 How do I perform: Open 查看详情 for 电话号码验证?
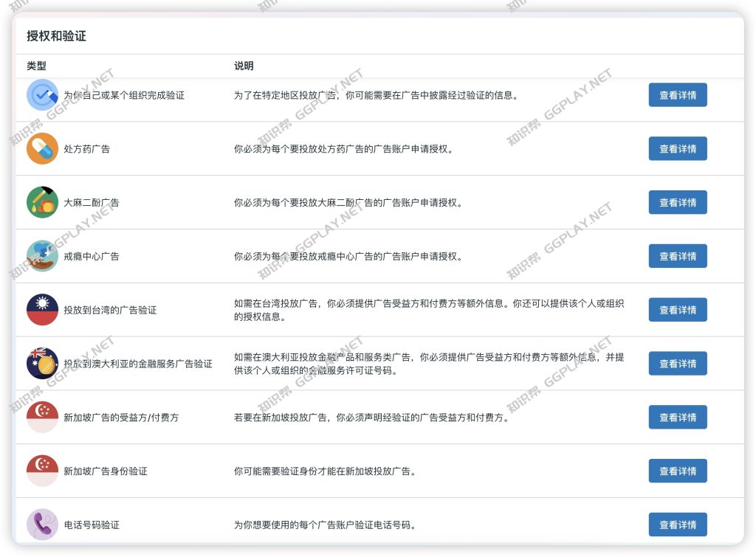coord(678,525)
